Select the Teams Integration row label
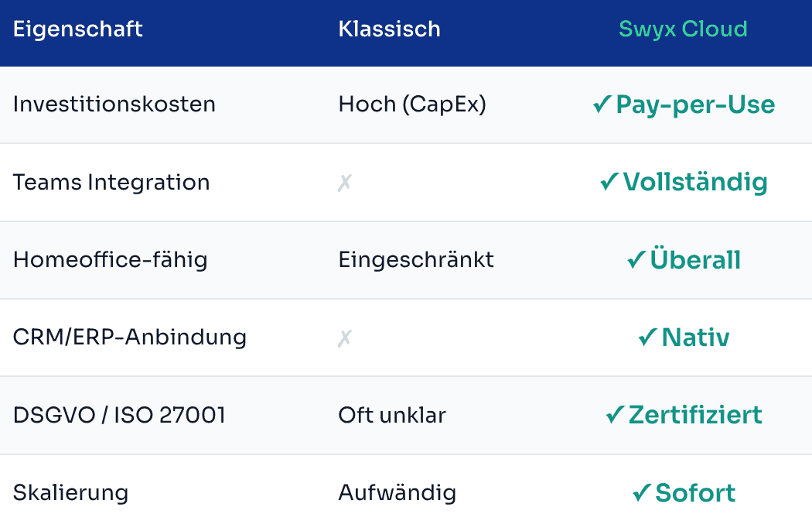This screenshot has width=812, height=531. pyautogui.click(x=111, y=183)
